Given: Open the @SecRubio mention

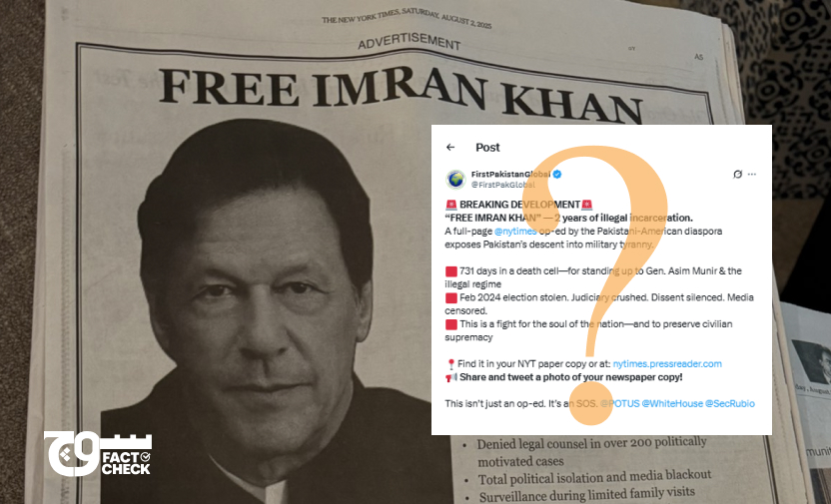Looking at the screenshot, I should 730,403.
